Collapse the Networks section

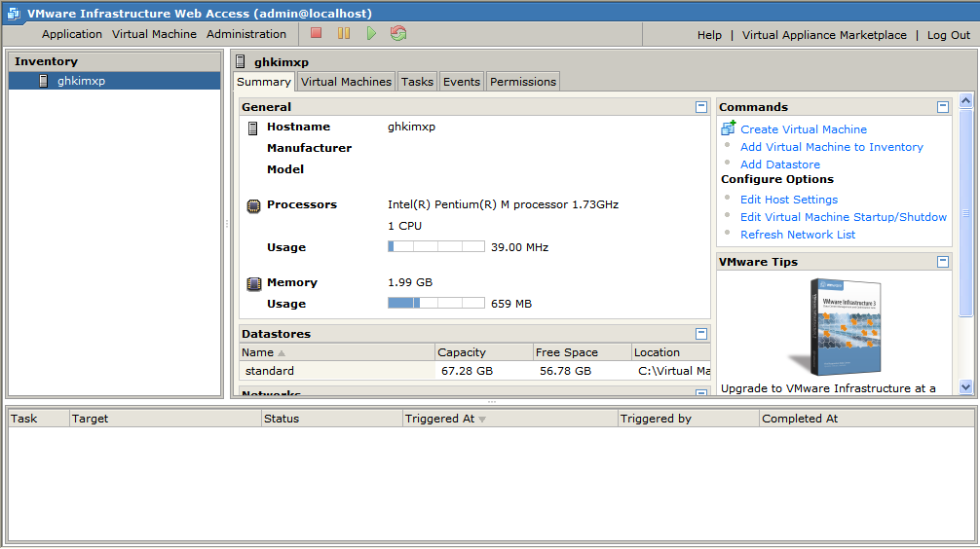701,392
